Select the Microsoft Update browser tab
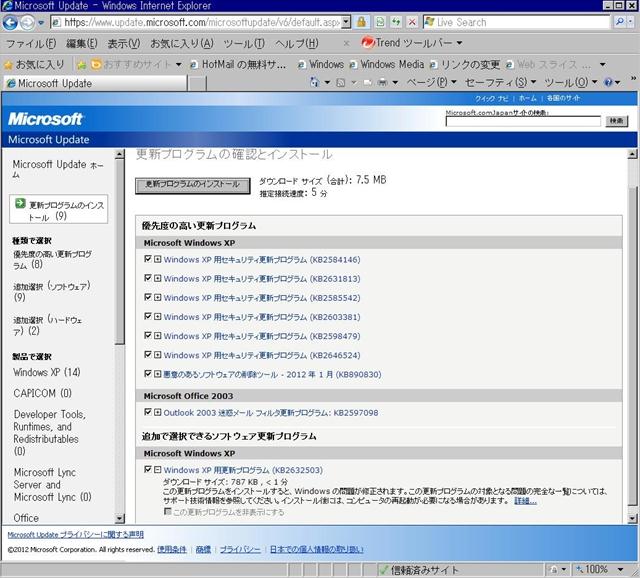 coord(95,83)
